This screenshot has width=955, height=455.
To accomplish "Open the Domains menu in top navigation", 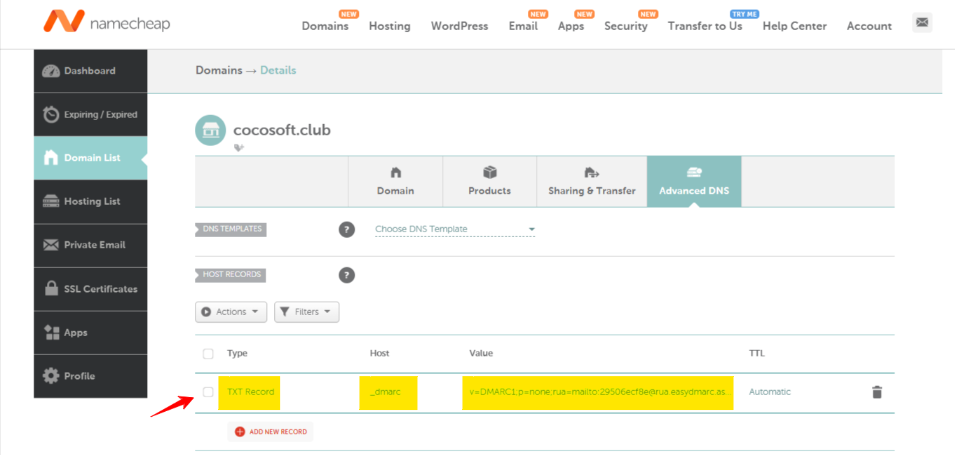I will [325, 26].
